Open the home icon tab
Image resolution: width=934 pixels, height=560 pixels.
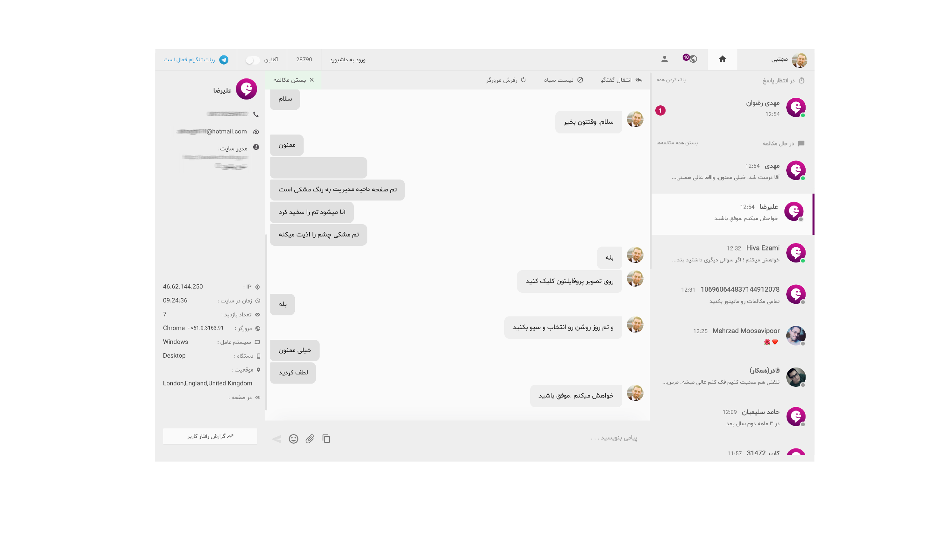(x=722, y=59)
